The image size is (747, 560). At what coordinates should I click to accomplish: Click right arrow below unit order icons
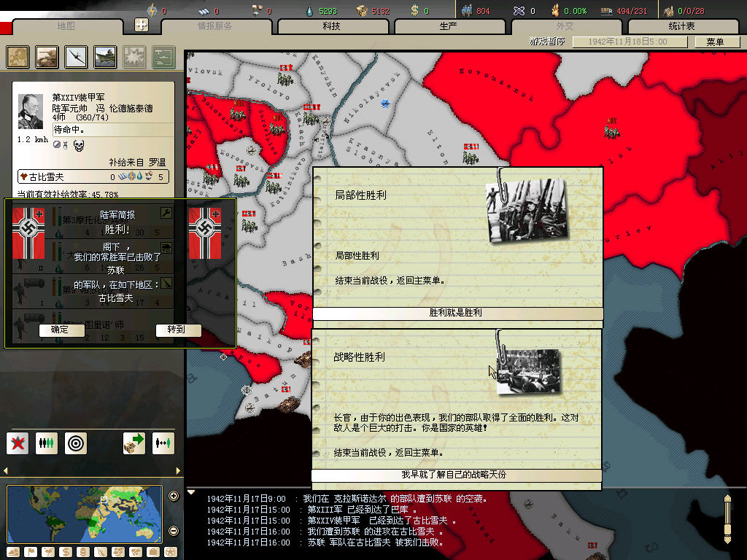[x=178, y=471]
